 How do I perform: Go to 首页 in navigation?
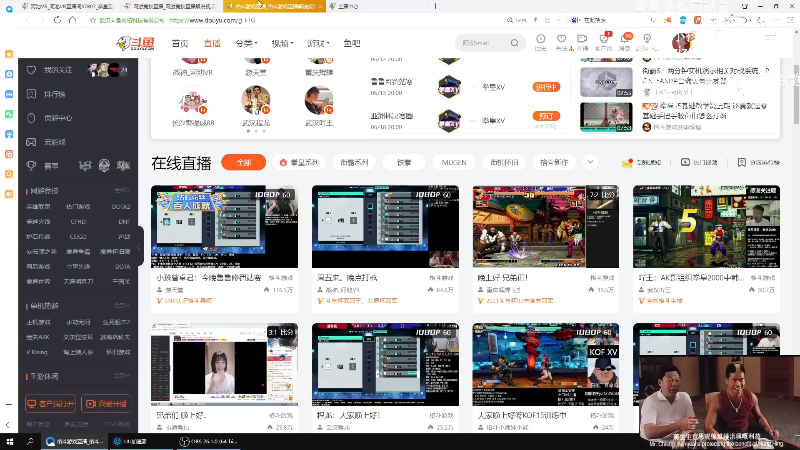pos(180,43)
